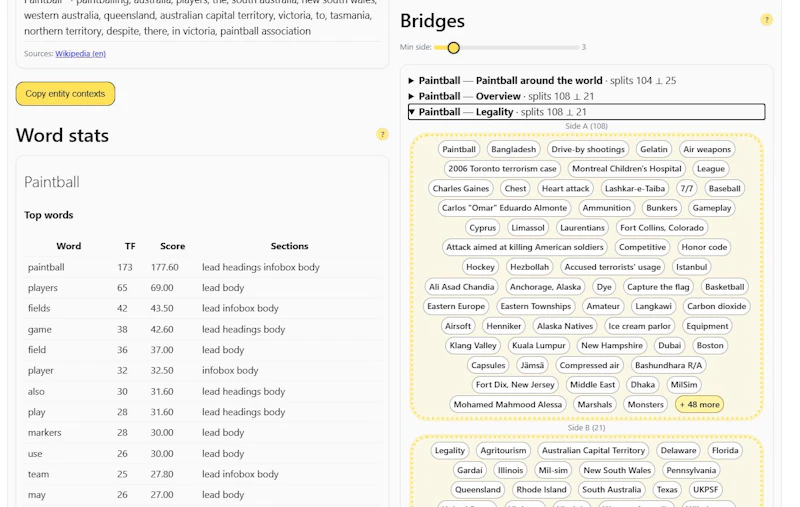Click Accused terrorists' usage chip

coord(612,267)
